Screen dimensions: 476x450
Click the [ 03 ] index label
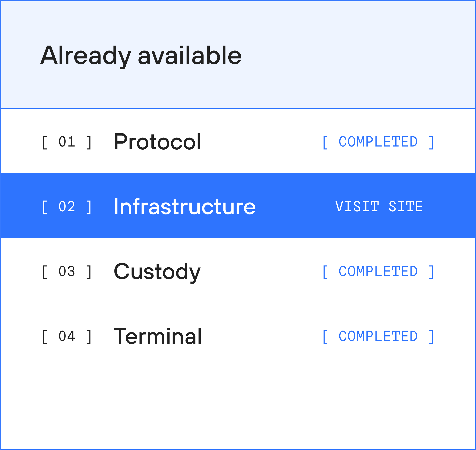click(x=67, y=271)
